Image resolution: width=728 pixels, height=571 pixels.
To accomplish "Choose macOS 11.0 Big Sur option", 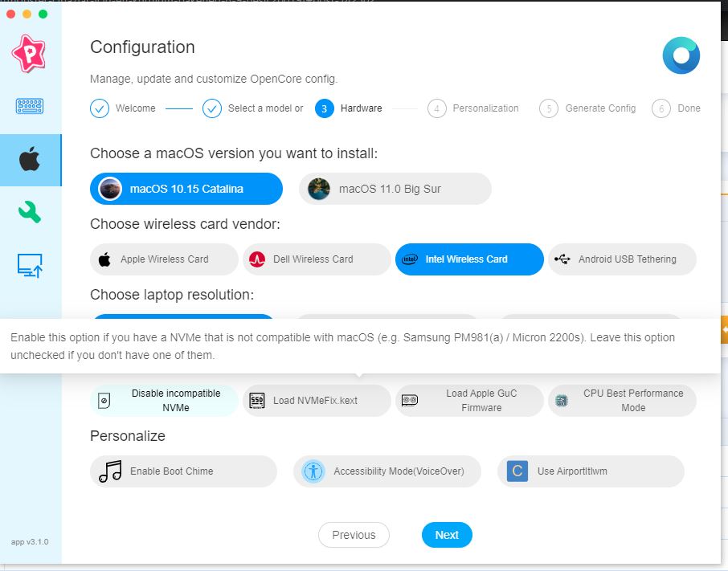I will coord(395,189).
